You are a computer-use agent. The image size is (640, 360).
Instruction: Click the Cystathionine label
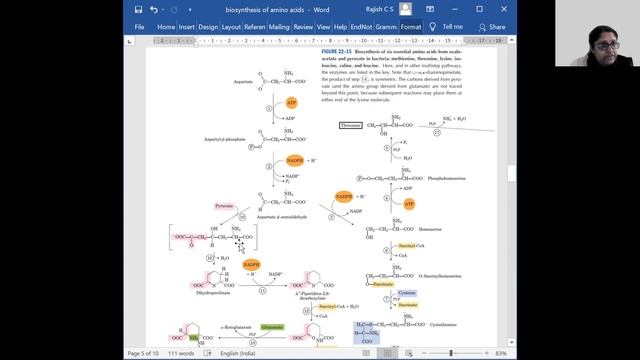[443, 325]
